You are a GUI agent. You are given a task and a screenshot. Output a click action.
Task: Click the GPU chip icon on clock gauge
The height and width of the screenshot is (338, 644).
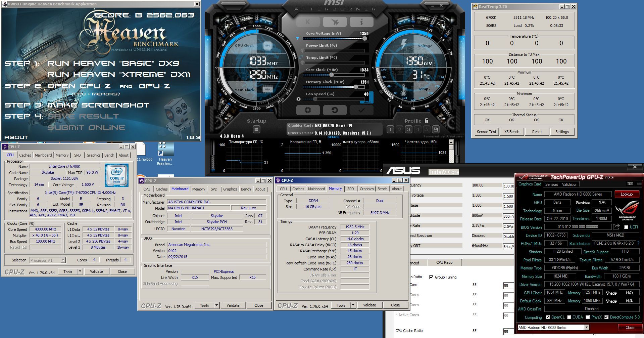coord(267,45)
